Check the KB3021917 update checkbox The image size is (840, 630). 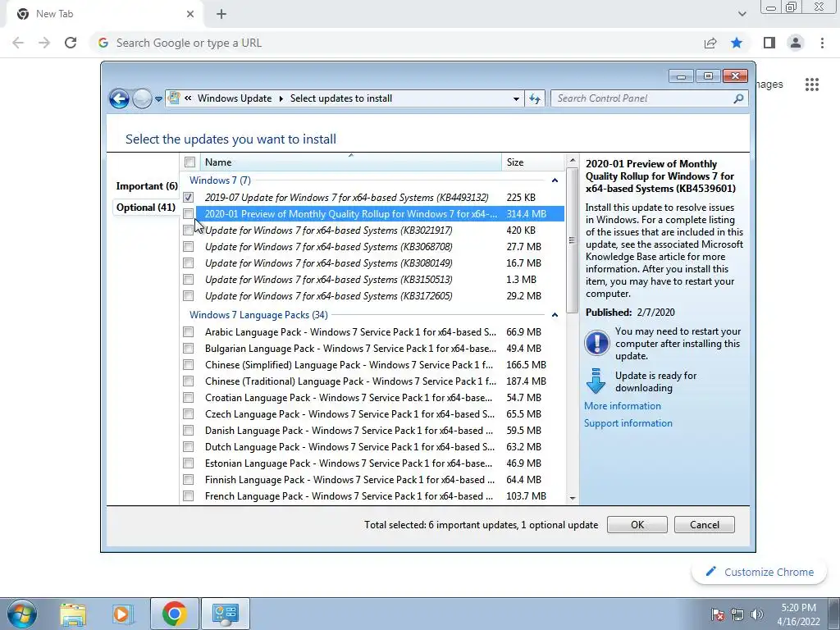[x=188, y=231]
